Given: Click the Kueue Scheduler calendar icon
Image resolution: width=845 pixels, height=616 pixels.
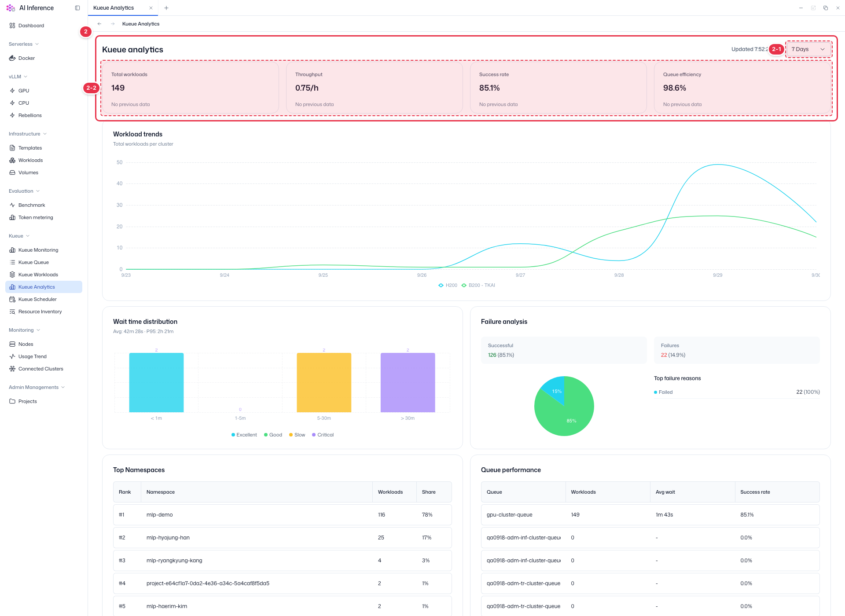Looking at the screenshot, I should [12, 299].
